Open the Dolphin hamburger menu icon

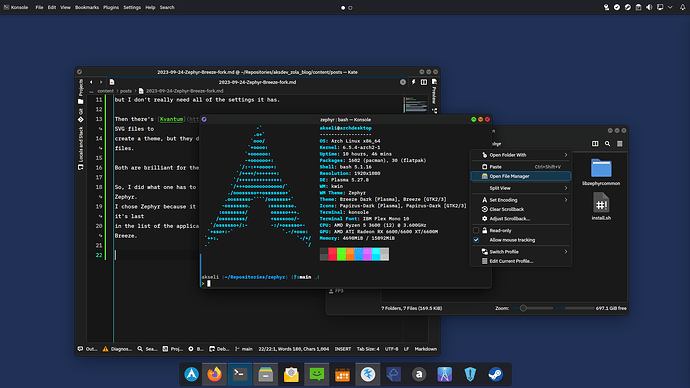coord(620,143)
